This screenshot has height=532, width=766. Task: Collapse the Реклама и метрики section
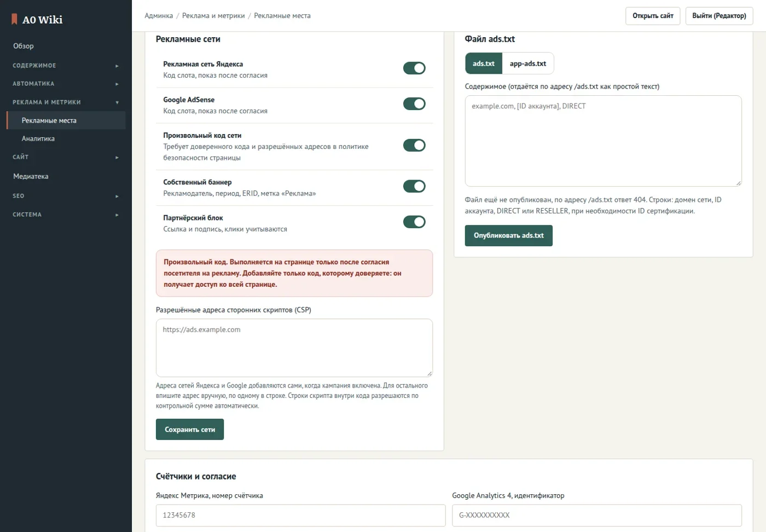click(66, 102)
